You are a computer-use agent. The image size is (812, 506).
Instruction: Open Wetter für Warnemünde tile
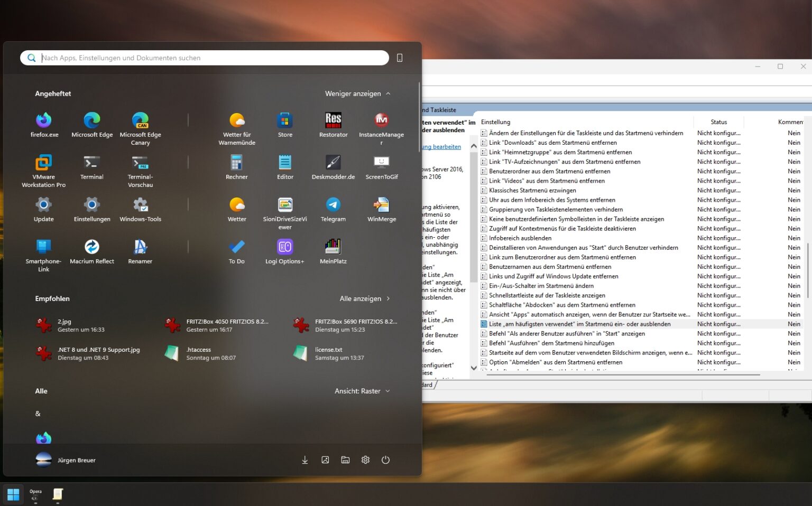pyautogui.click(x=237, y=128)
